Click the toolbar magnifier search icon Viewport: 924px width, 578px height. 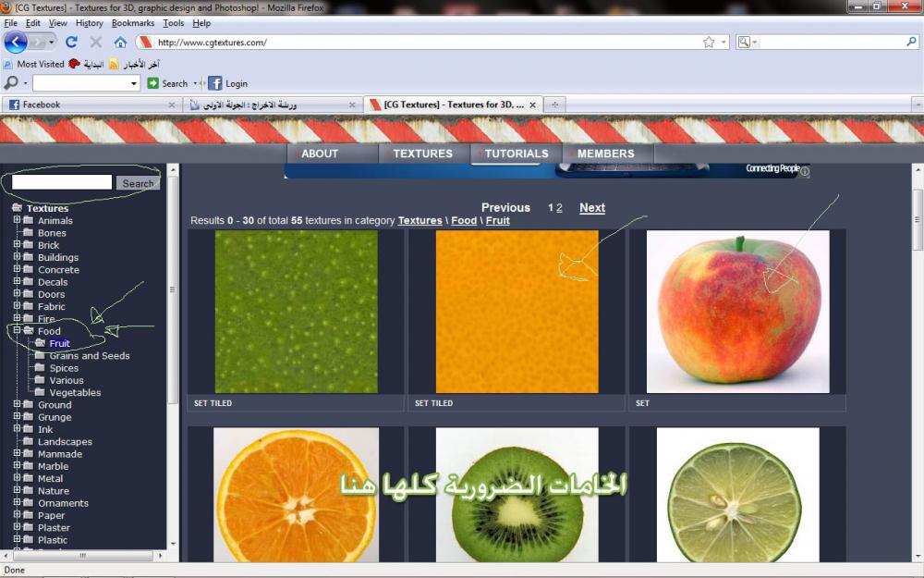coord(10,83)
